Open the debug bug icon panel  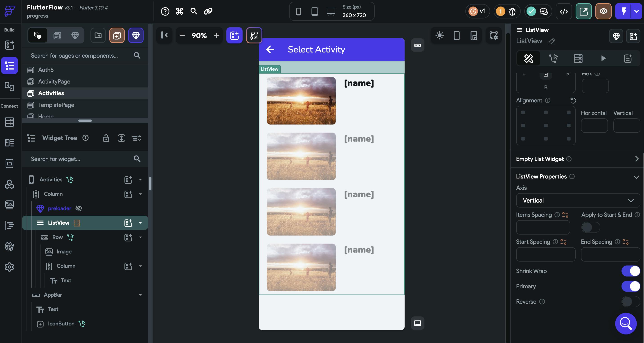[512, 11]
